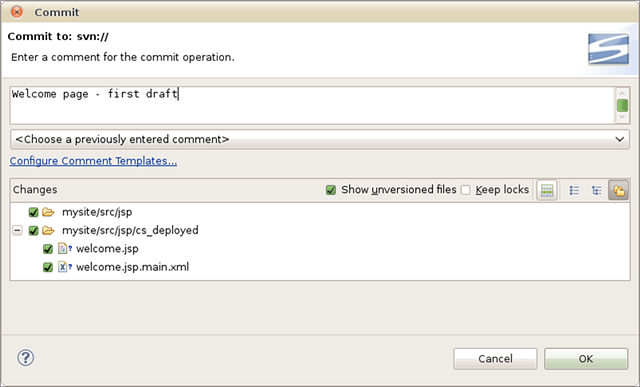Screen dimensions: 640x387
Task: Click the Subversion logo in header
Action: click(608, 49)
